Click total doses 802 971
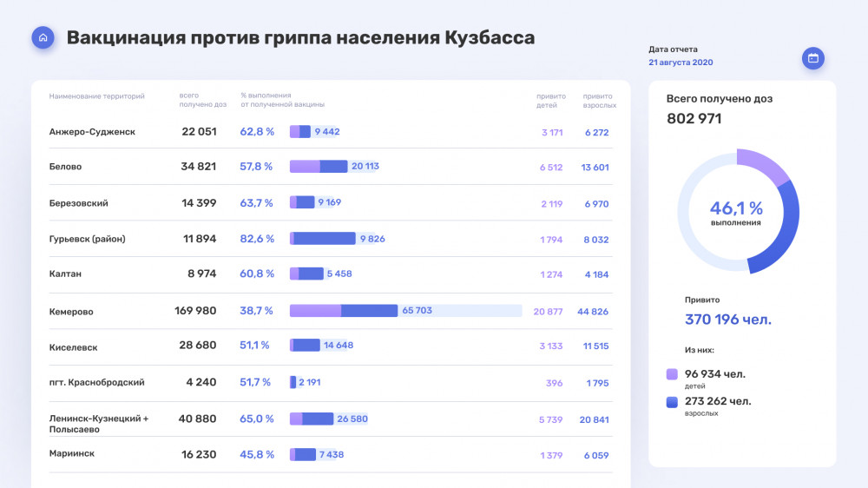868x488 pixels. point(694,119)
